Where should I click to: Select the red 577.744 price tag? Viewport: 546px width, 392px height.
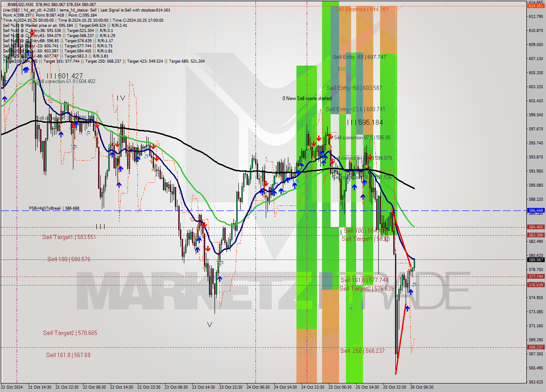[536, 276]
